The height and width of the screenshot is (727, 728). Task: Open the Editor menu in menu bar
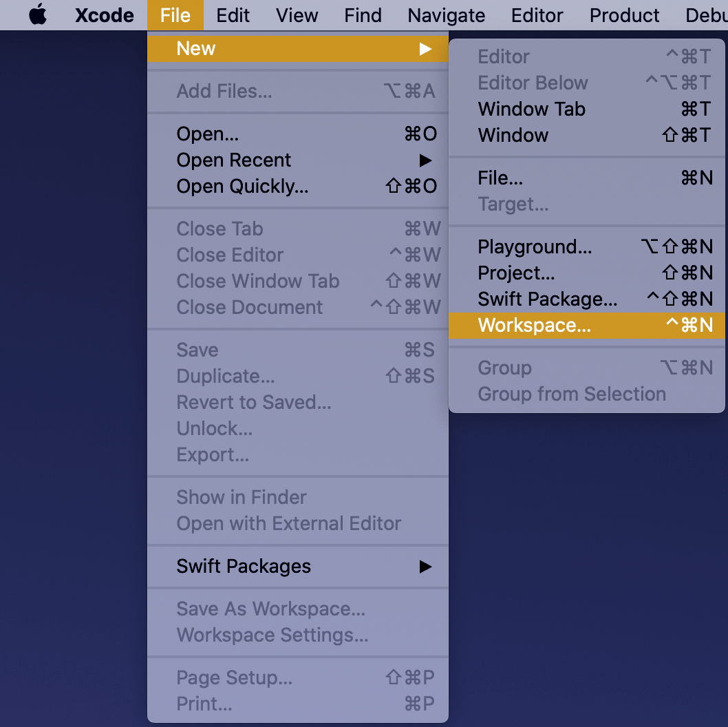point(537,15)
